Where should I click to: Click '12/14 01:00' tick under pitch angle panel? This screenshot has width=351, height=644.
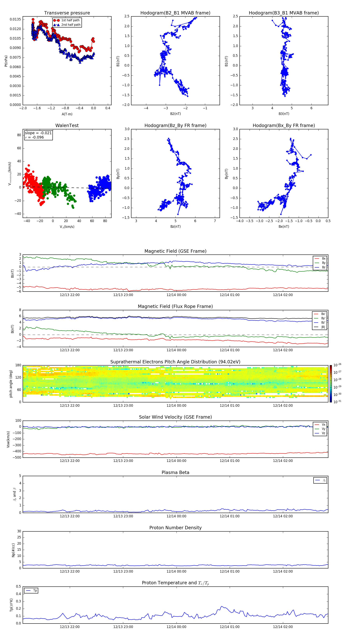230,406
